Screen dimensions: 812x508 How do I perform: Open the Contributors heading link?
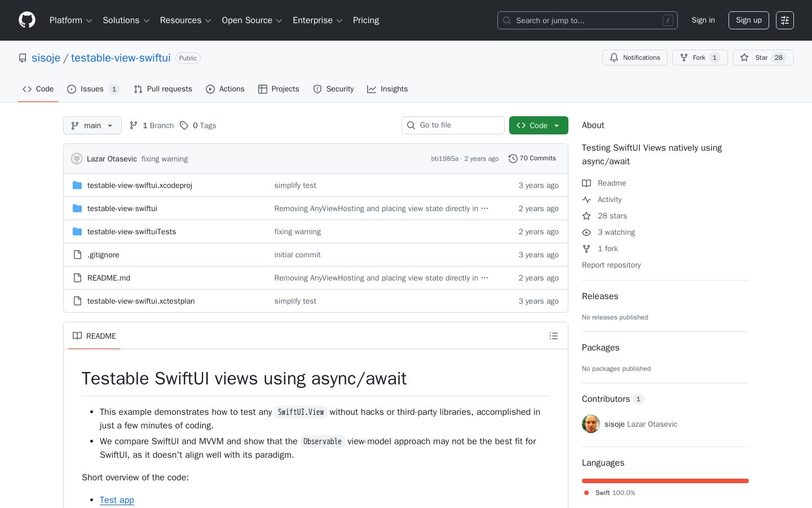[613, 399]
